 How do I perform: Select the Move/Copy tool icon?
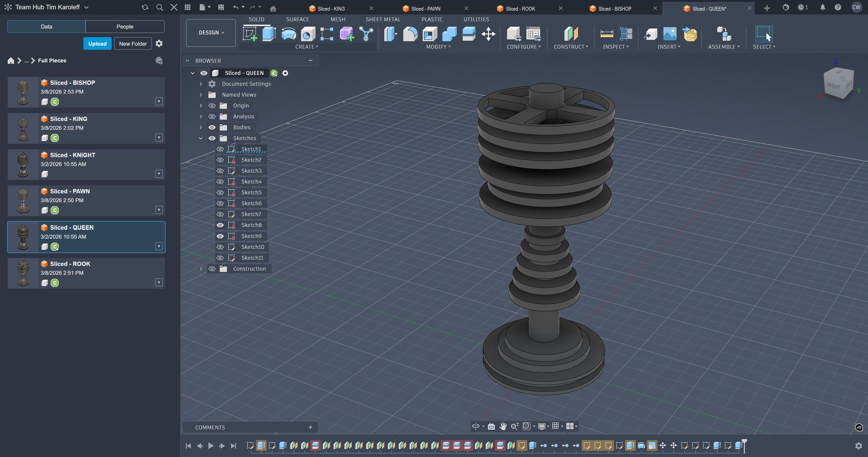point(488,34)
